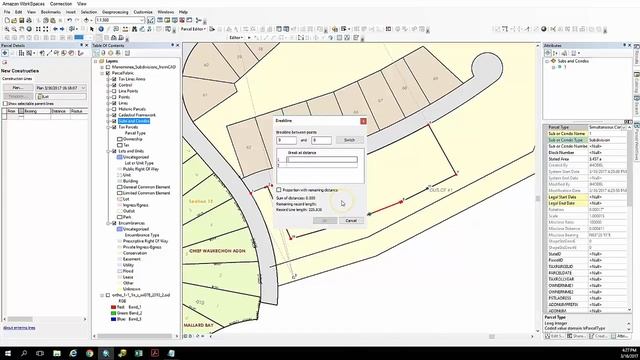Click Cancel in the Breakline dialog
The height and width of the screenshot is (360, 640).
point(351,220)
